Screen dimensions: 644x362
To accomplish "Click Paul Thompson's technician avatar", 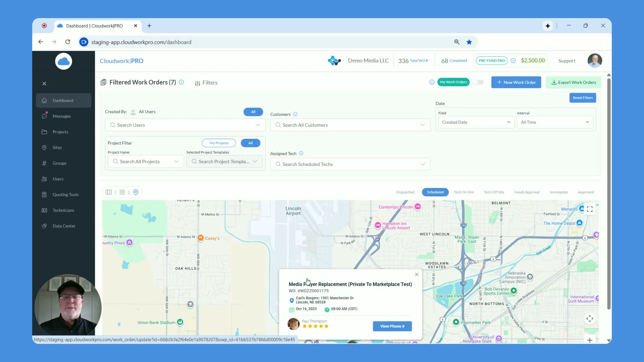I will click(293, 324).
